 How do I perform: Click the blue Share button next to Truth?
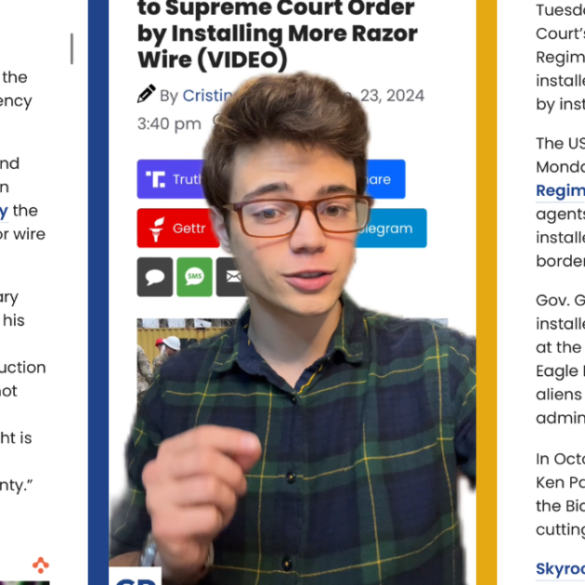384,179
